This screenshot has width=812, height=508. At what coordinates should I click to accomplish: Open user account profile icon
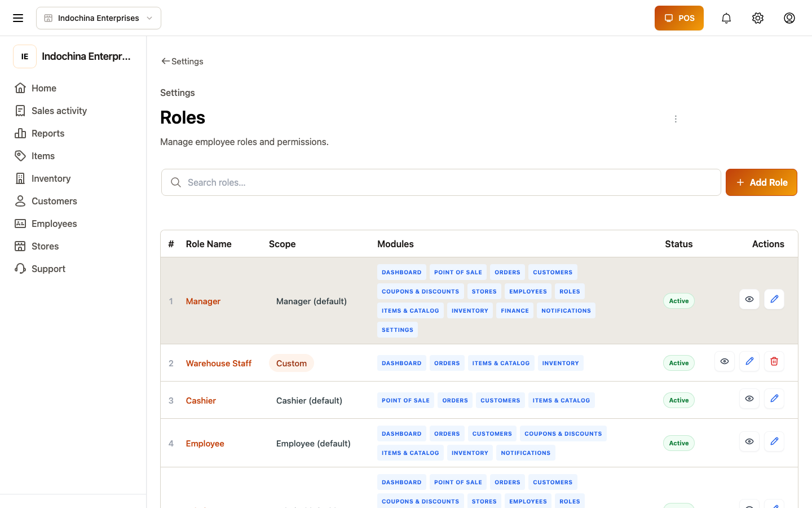click(x=789, y=18)
